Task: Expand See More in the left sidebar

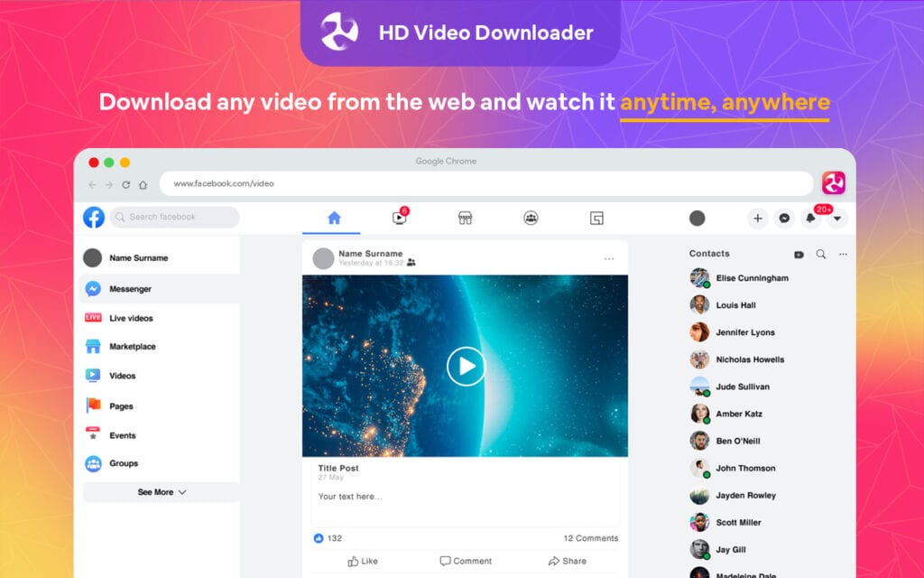Action: click(161, 492)
